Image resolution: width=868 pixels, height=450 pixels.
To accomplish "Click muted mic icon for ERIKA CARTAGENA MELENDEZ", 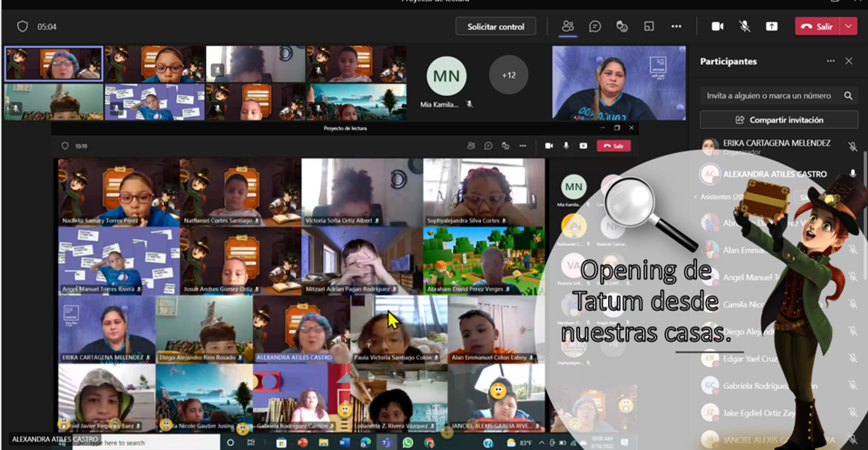I will coord(852,146).
